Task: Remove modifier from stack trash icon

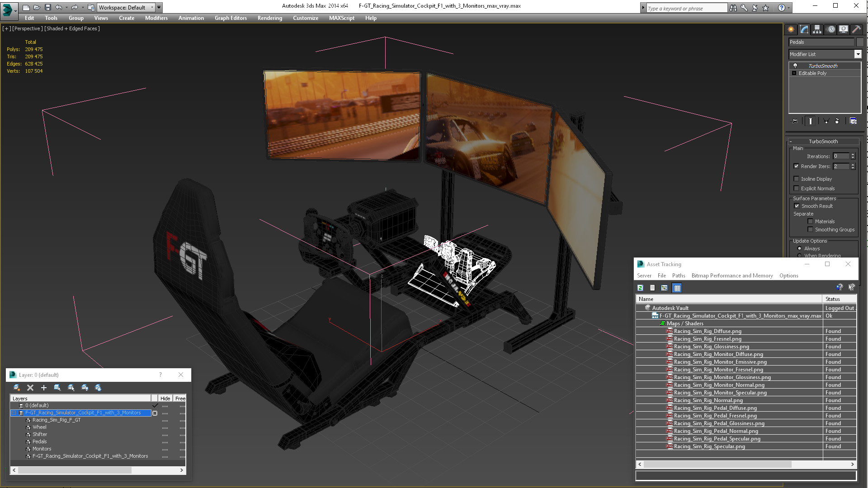Action: (x=837, y=121)
